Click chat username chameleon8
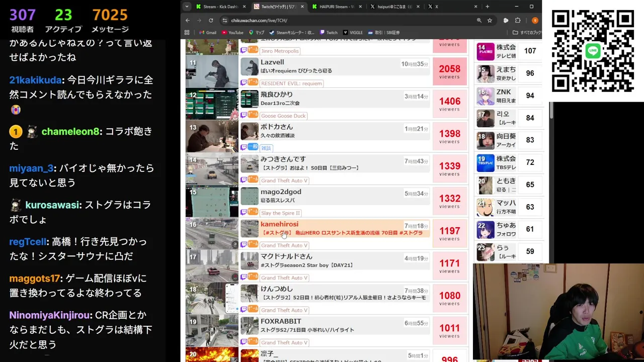The width and height of the screenshot is (644, 362). coord(70,132)
